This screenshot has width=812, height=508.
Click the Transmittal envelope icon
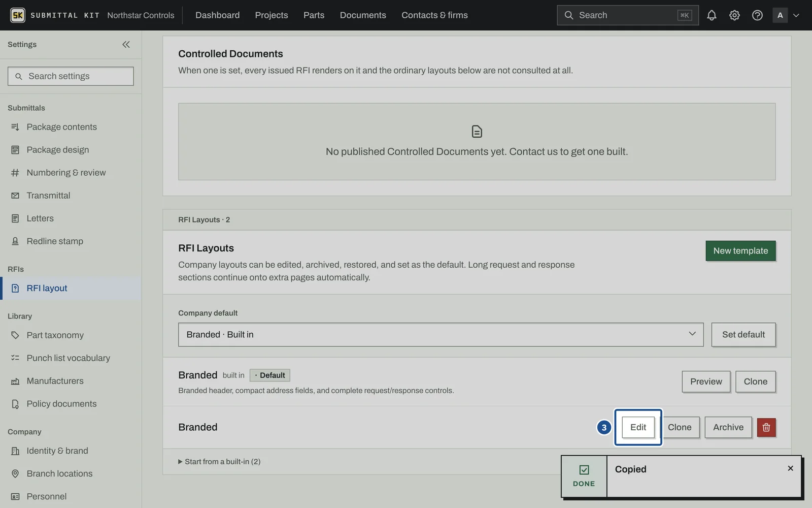[x=15, y=196]
